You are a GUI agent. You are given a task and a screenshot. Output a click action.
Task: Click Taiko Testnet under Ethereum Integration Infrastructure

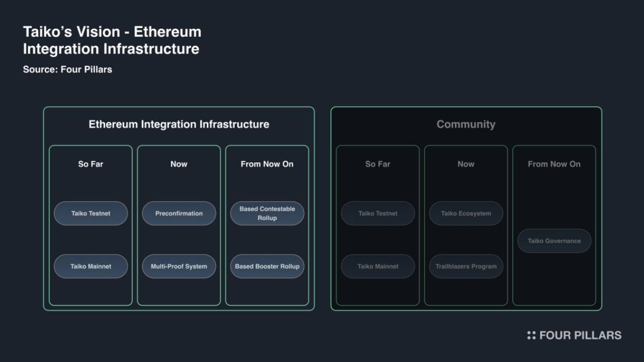coord(91,213)
